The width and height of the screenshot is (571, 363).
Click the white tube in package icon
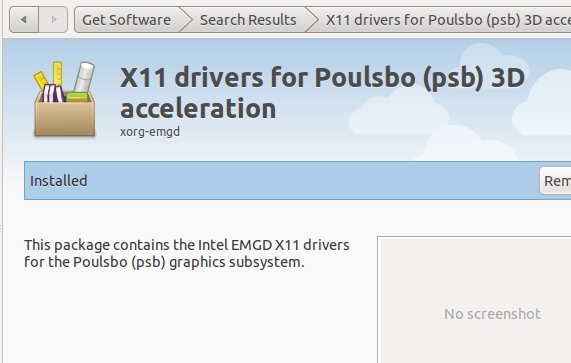pyautogui.click(x=84, y=77)
